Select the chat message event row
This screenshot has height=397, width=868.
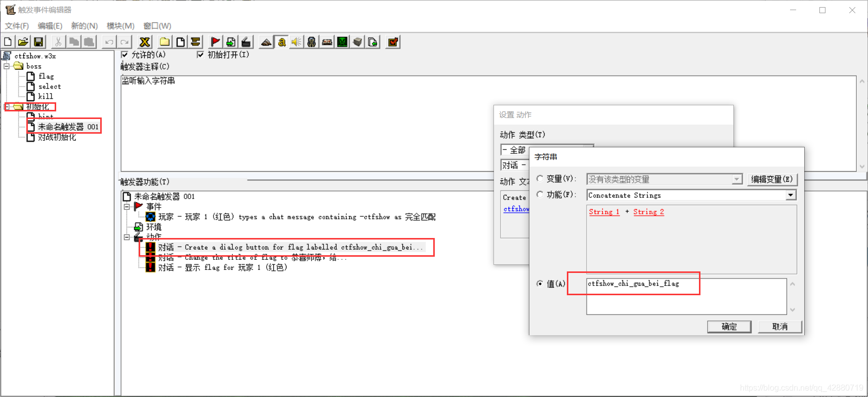point(297,217)
